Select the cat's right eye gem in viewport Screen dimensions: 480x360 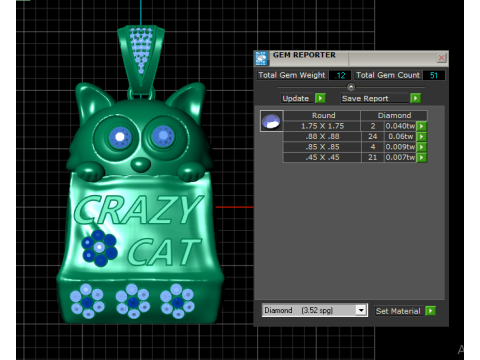click(163, 136)
